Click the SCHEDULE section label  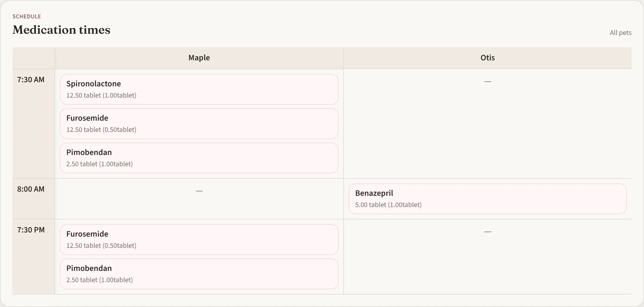point(27,17)
